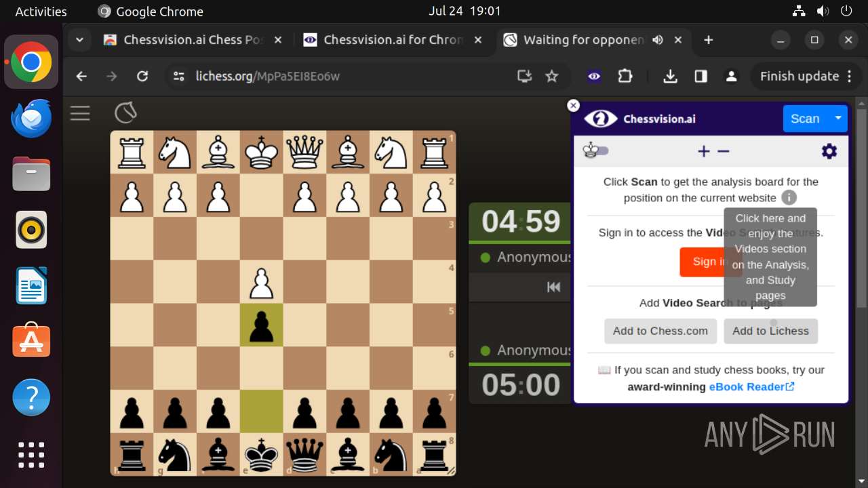The image size is (868, 488).
Task: Click Finish update button
Action: [800, 77]
